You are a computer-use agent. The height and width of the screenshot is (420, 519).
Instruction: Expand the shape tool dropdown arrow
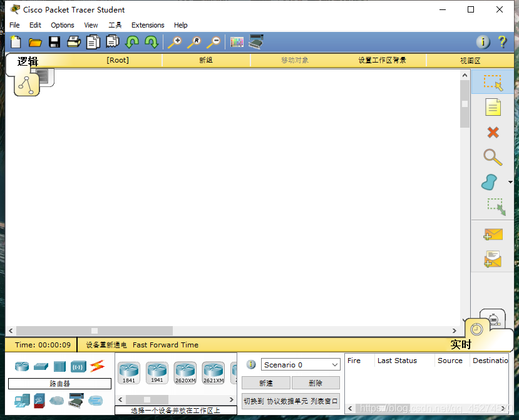(x=510, y=182)
